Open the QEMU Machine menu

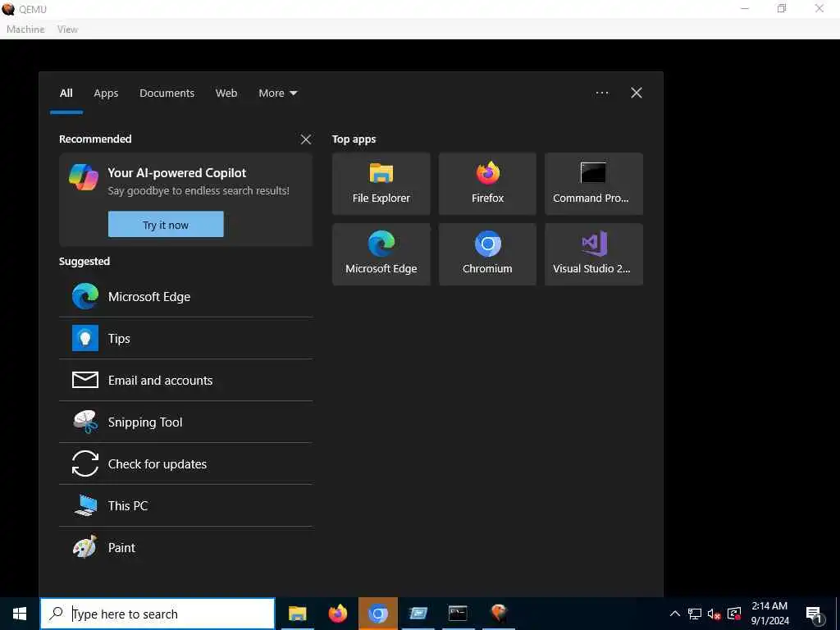coord(25,30)
